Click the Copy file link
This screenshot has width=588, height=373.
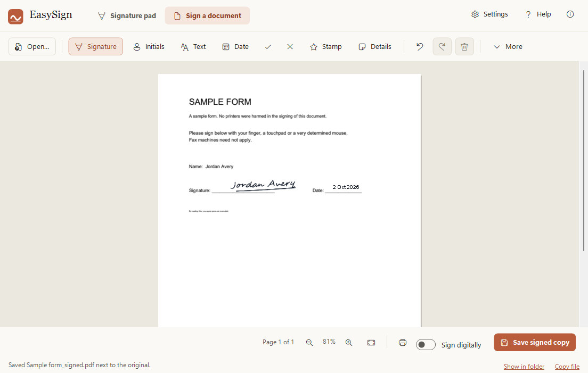coord(567,367)
